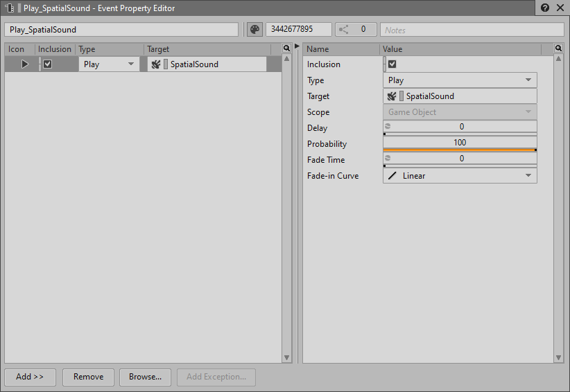Viewport: 570px width, 392px height.
Task: Toggle the Inclusion checkbox in the action row
Action: [47, 64]
